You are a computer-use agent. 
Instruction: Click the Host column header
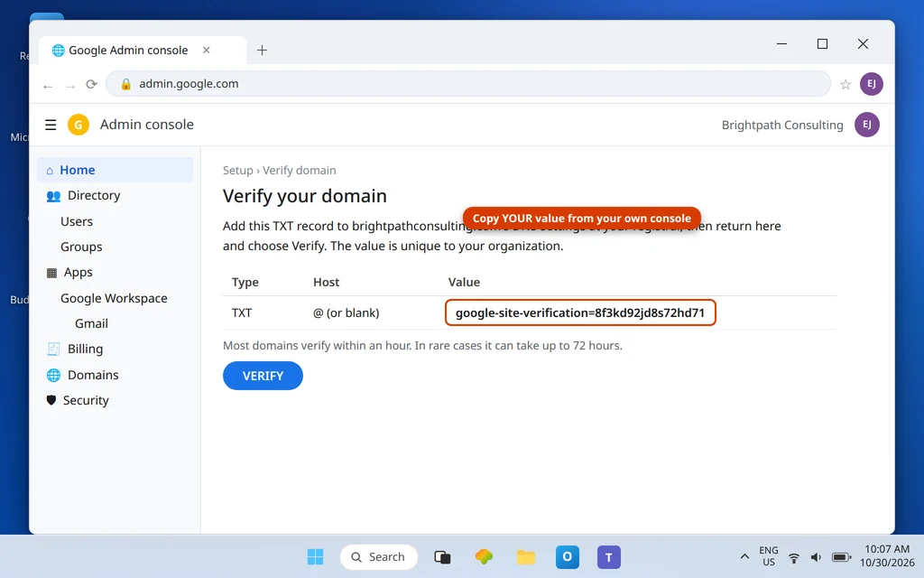(326, 282)
